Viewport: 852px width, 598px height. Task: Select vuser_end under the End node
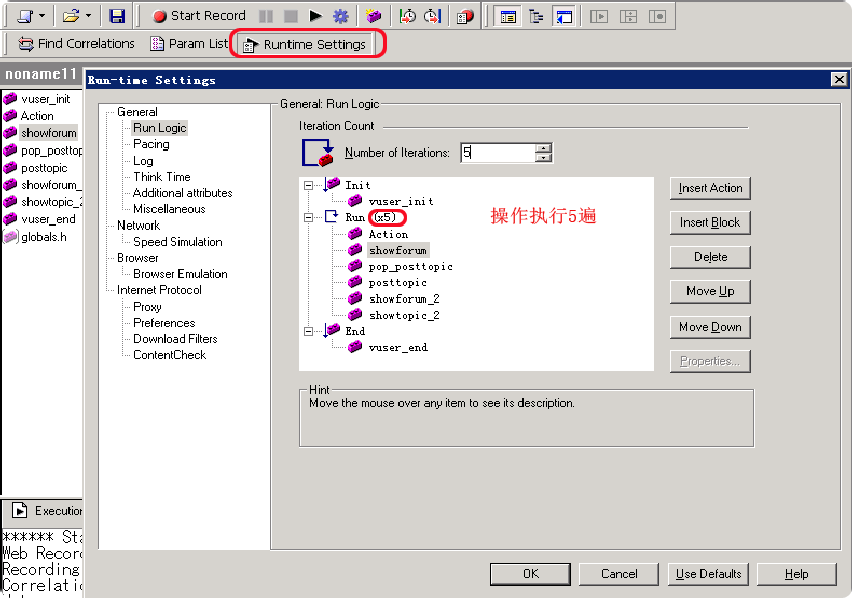point(398,347)
